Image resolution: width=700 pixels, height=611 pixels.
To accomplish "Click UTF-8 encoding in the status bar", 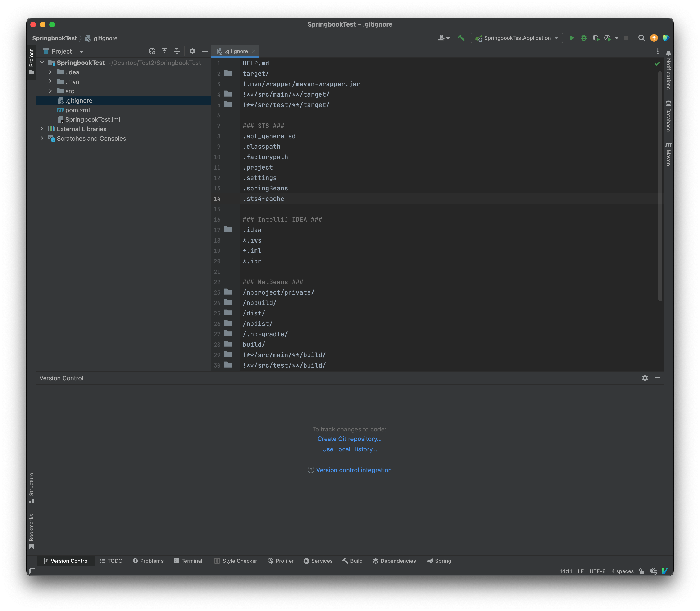I will tap(597, 571).
